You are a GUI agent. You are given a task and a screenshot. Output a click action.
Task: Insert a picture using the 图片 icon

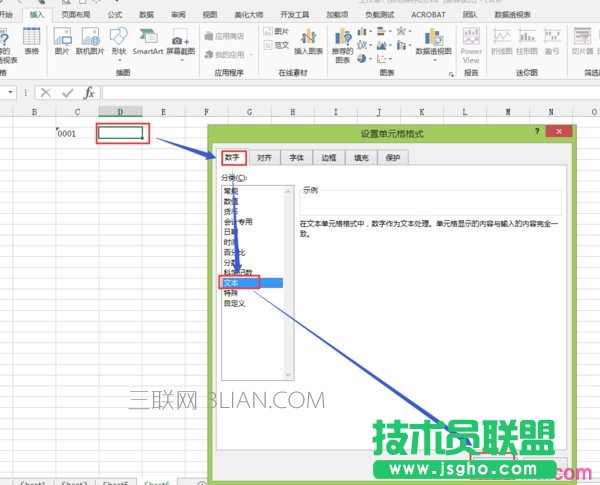point(62,41)
